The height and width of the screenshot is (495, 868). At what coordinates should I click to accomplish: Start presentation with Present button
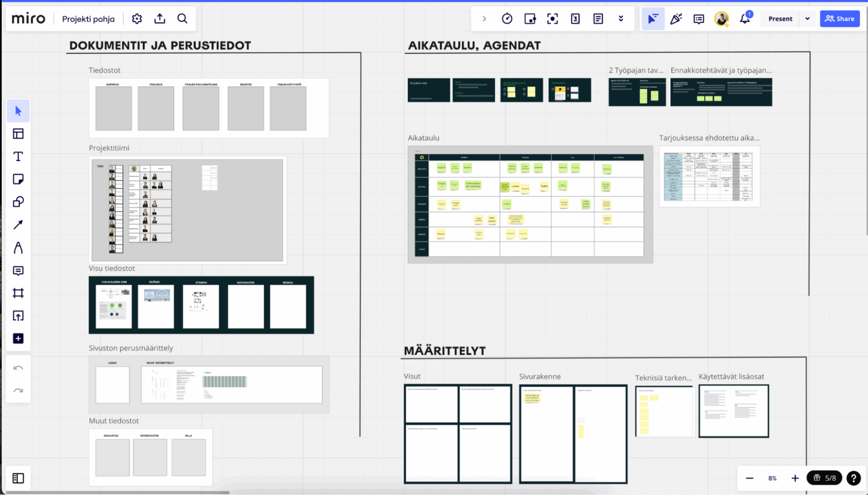pyautogui.click(x=780, y=19)
